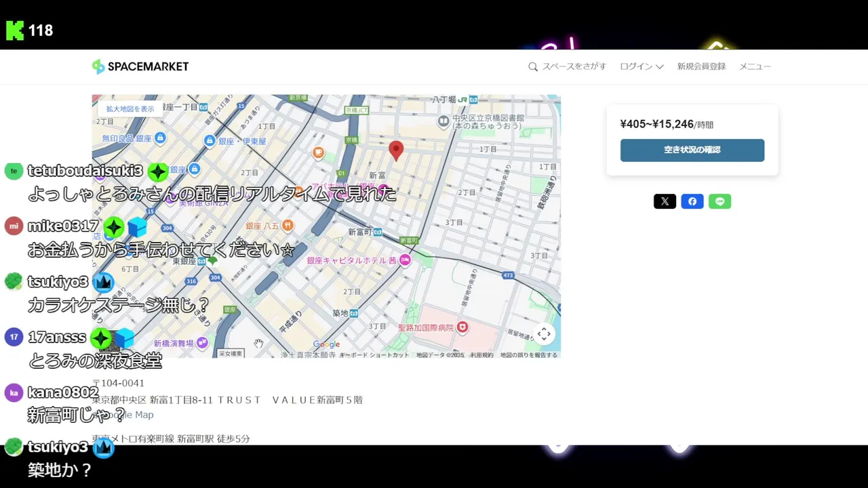Click the 築地 station marker
The height and width of the screenshot is (488, 868).
(x=354, y=313)
